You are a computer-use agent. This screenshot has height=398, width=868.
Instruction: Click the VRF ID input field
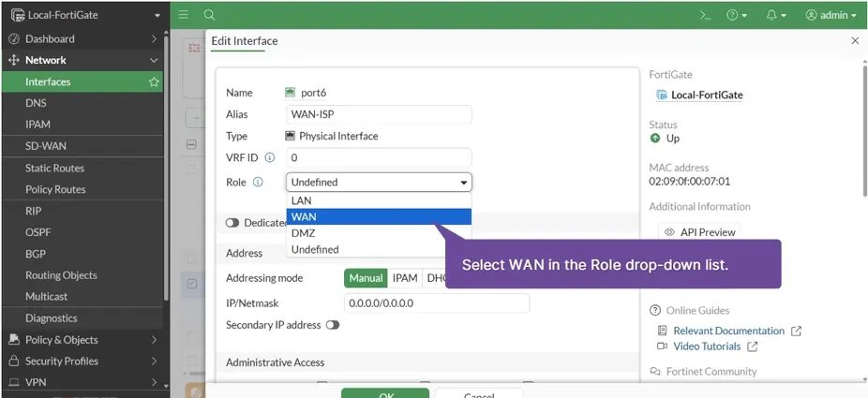pyautogui.click(x=380, y=157)
